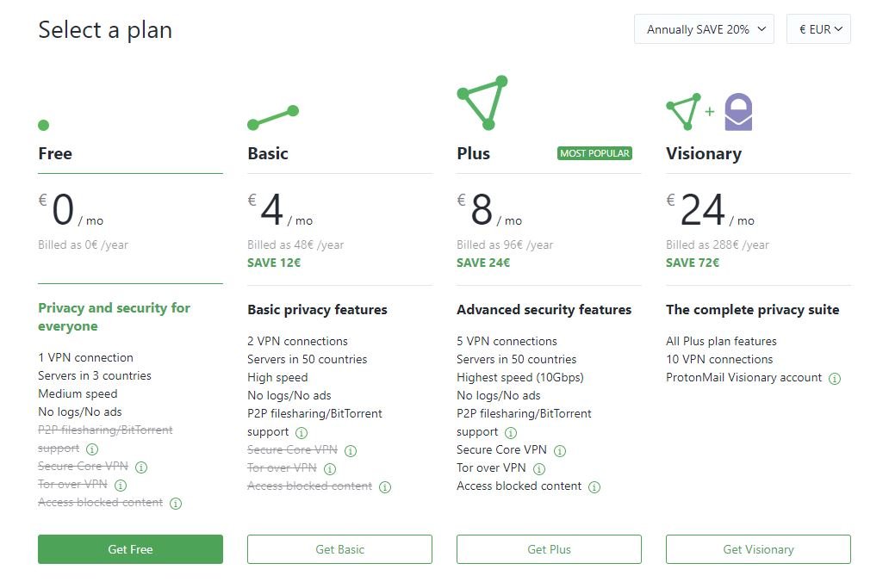
Task: Click info icon beside Basic plan P2P support
Action: pos(302,432)
